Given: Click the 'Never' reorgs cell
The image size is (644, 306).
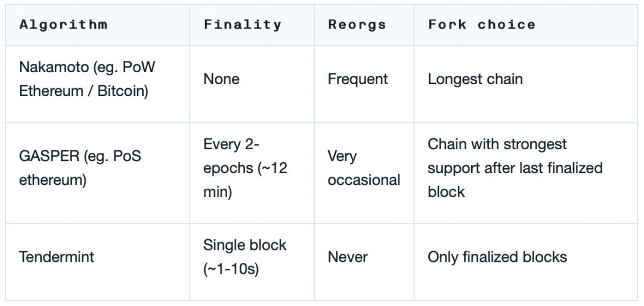Looking at the screenshot, I should tap(348, 257).
